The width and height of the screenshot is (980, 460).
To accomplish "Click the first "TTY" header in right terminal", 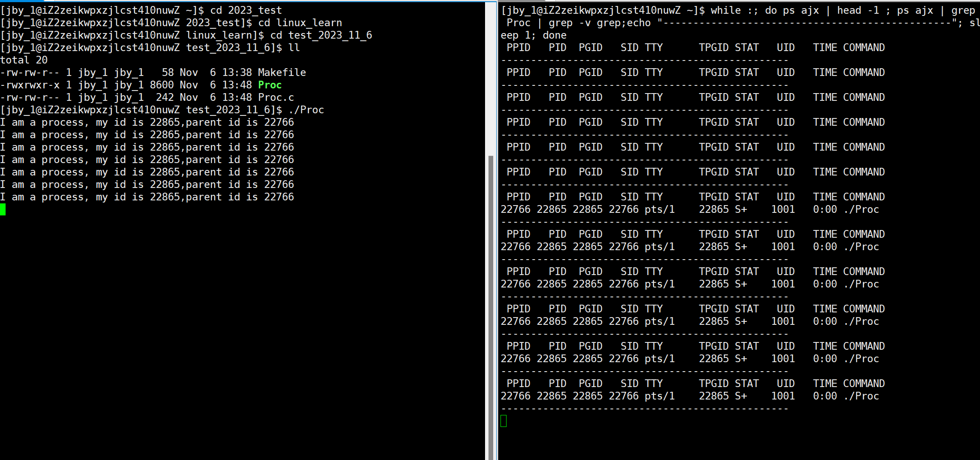I will pyautogui.click(x=654, y=48).
